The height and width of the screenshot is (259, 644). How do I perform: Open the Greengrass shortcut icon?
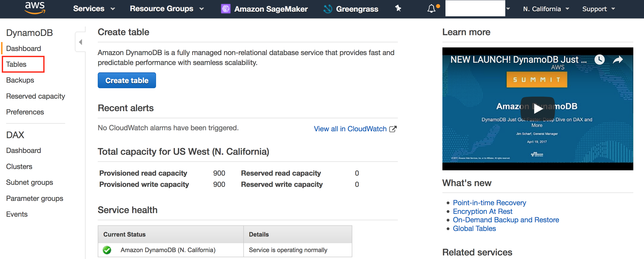(x=328, y=9)
